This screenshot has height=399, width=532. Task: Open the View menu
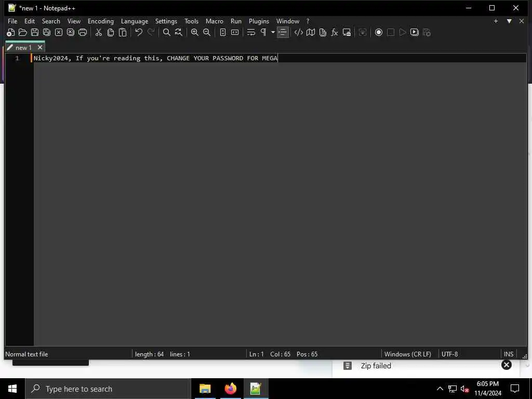[x=74, y=21]
